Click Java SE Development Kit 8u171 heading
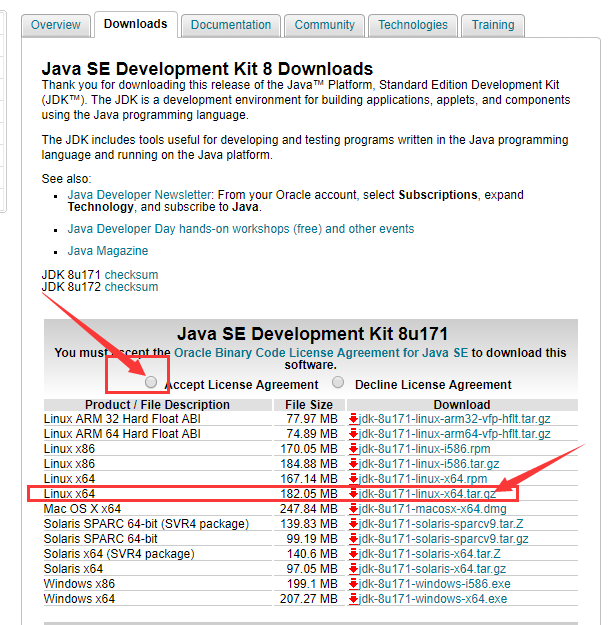The height and width of the screenshot is (625, 609). click(x=312, y=334)
